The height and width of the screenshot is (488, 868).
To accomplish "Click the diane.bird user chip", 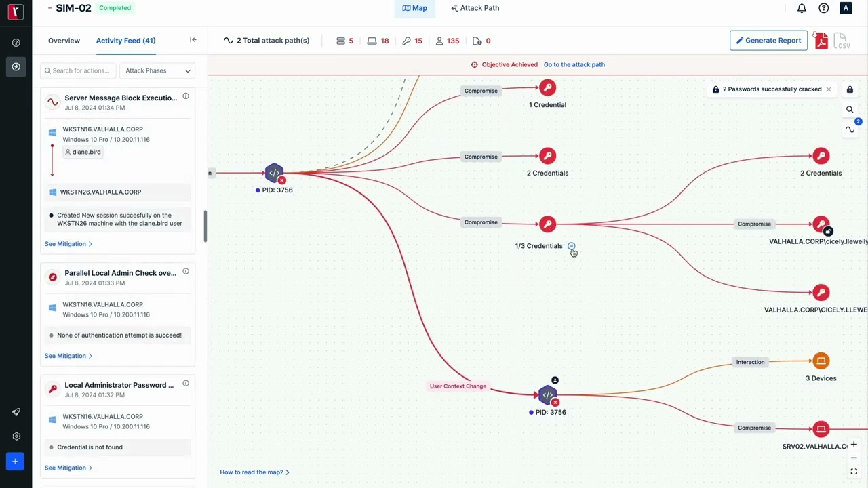I will pos(83,152).
